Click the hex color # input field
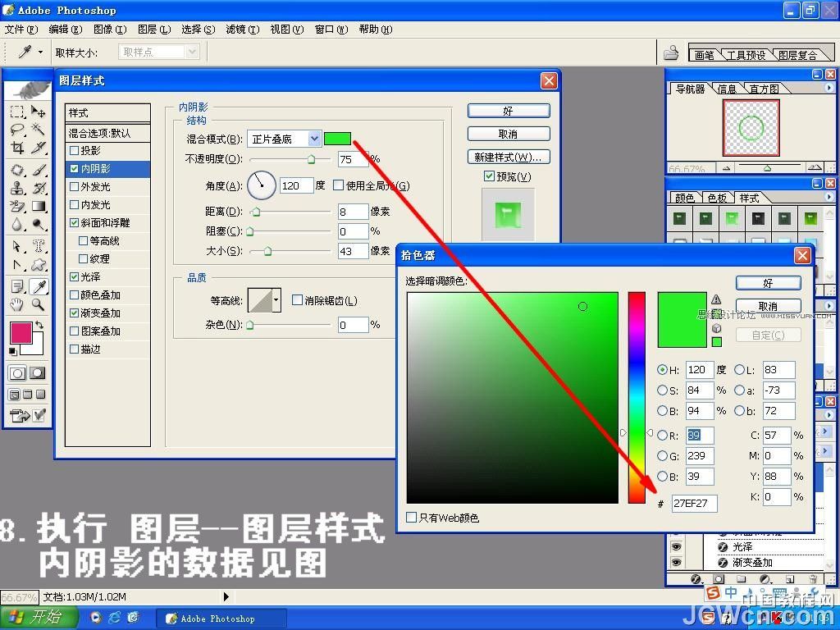Screen dimensions: 840x630 click(694, 503)
